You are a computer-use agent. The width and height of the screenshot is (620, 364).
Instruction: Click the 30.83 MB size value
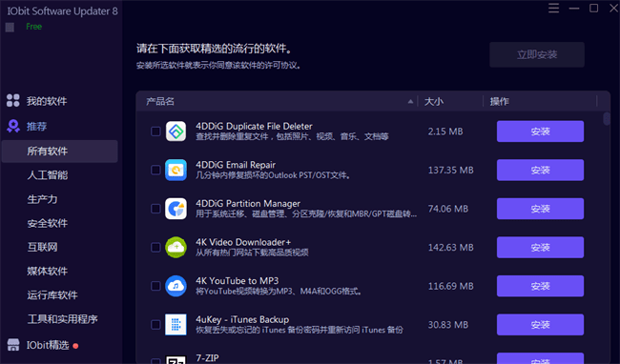pyautogui.click(x=448, y=325)
